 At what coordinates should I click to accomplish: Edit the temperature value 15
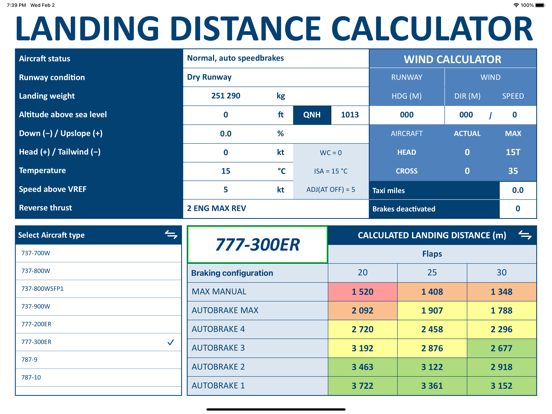[226, 171]
